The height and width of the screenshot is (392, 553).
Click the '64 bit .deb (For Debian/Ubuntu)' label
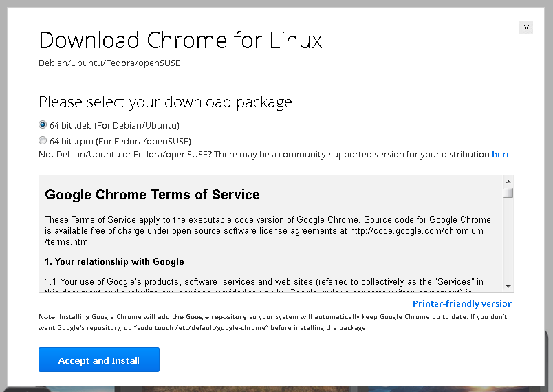click(115, 125)
